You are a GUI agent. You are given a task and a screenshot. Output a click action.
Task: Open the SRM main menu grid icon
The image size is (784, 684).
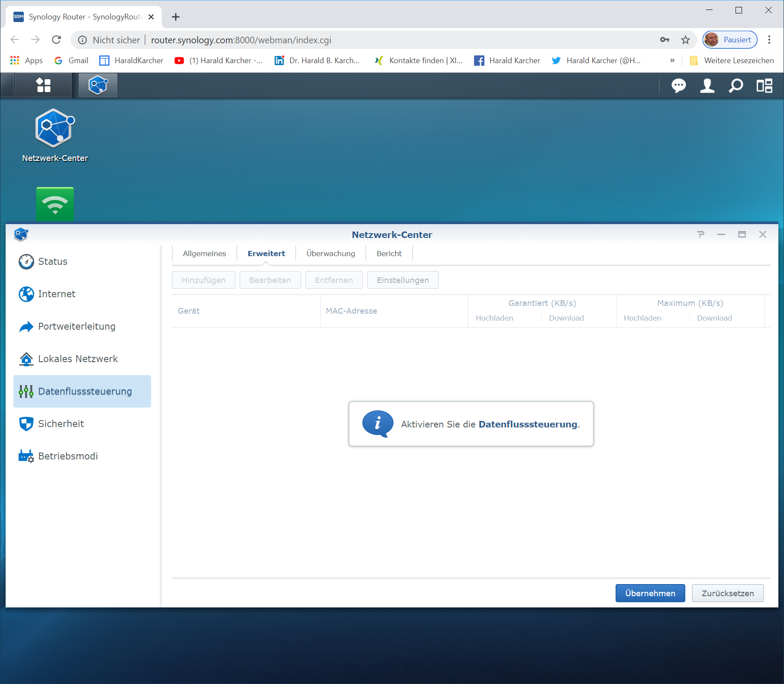(43, 85)
